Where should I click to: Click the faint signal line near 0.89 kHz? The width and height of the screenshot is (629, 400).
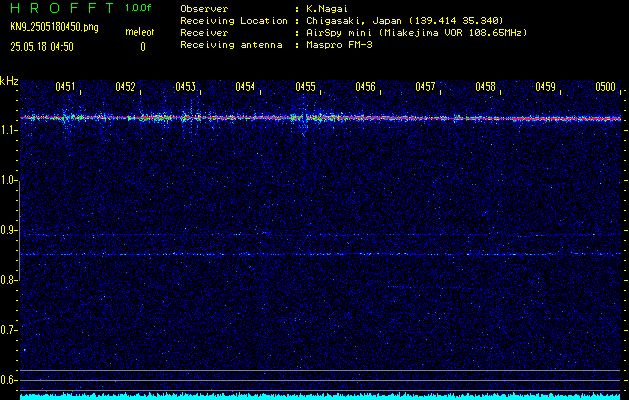click(321, 235)
